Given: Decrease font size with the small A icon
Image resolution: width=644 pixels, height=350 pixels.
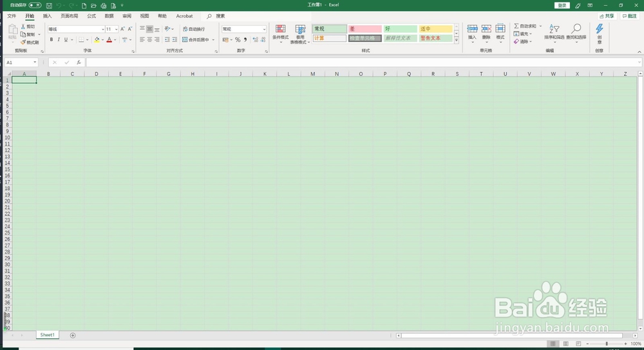Looking at the screenshot, I should point(130,29).
